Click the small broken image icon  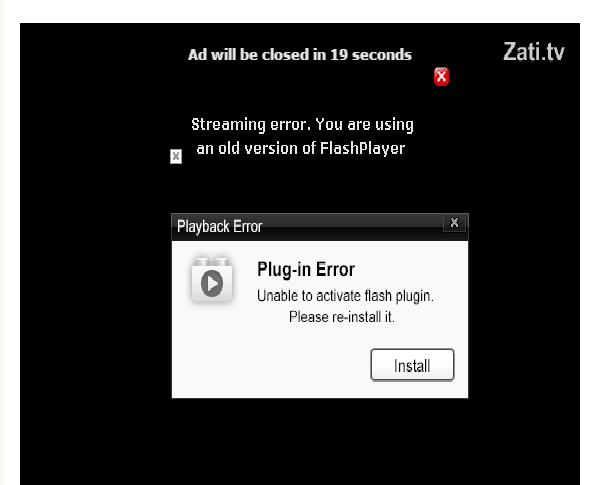pyautogui.click(x=176, y=156)
